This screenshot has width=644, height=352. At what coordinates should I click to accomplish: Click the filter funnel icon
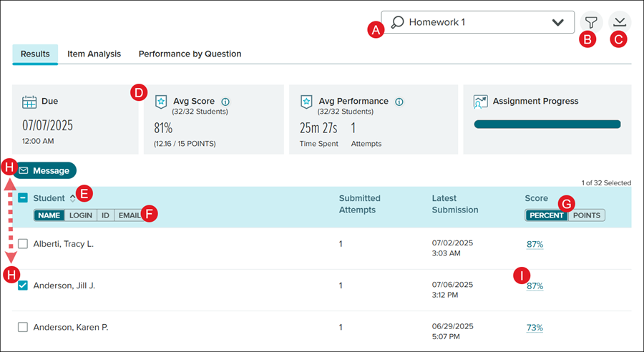coord(590,22)
